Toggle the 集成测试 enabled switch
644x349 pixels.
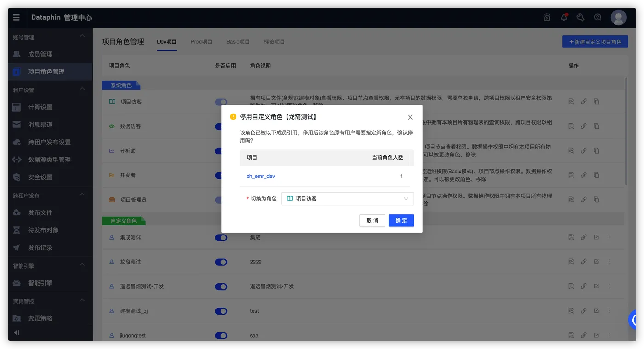coord(221,238)
